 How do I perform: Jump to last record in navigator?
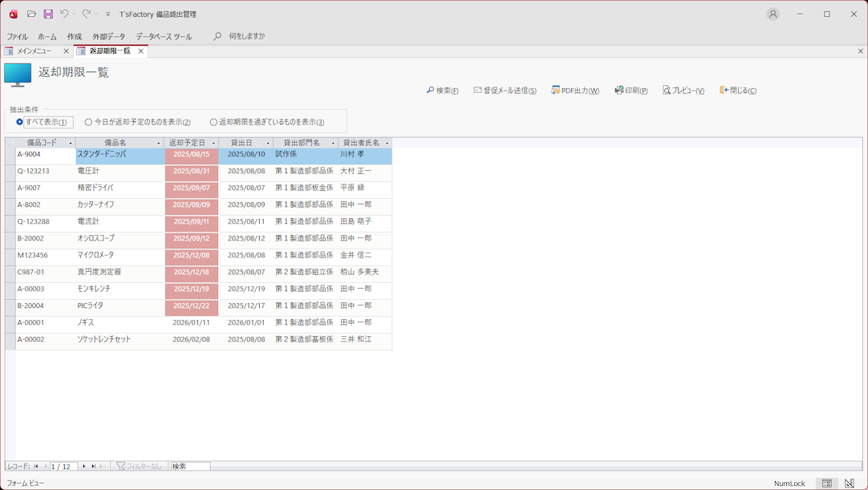pos(93,466)
